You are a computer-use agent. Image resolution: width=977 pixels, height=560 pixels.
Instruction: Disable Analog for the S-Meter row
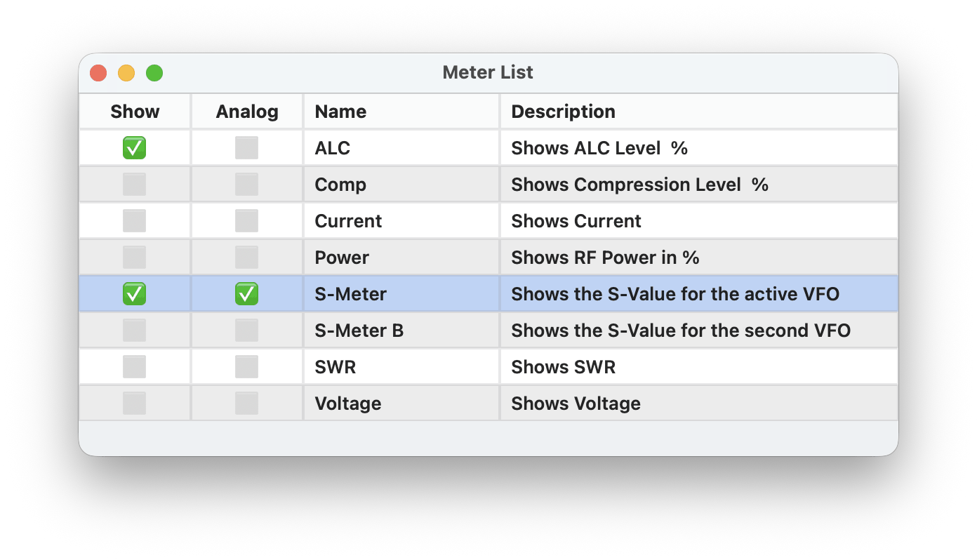pyautogui.click(x=246, y=294)
